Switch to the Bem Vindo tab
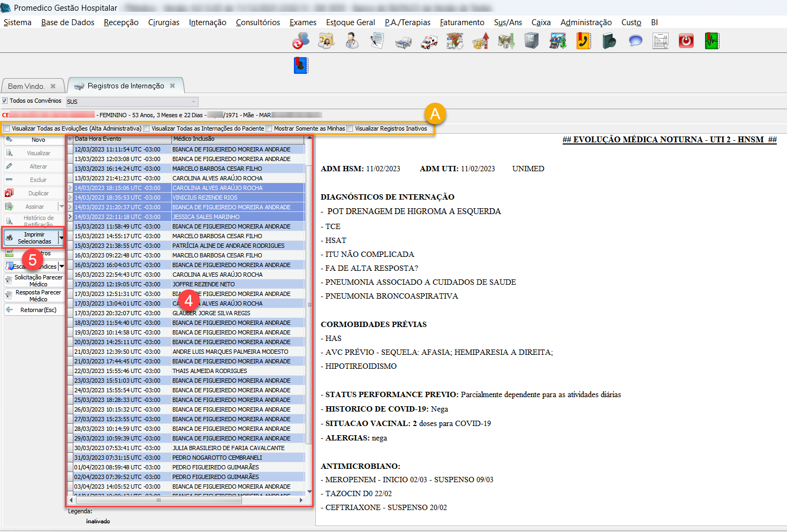 [26, 86]
